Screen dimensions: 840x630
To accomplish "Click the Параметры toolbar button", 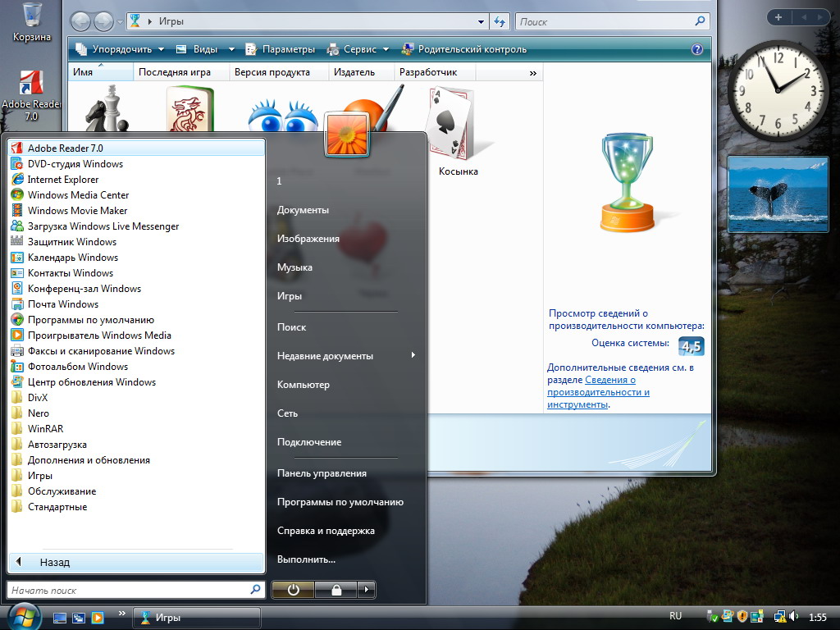I will [281, 49].
